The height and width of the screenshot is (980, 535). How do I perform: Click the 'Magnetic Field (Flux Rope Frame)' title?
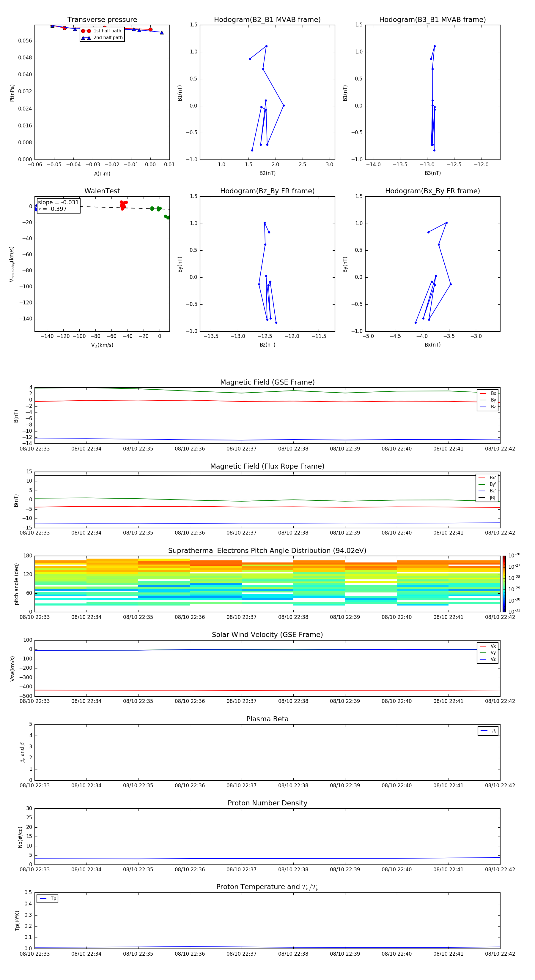tap(267, 467)
